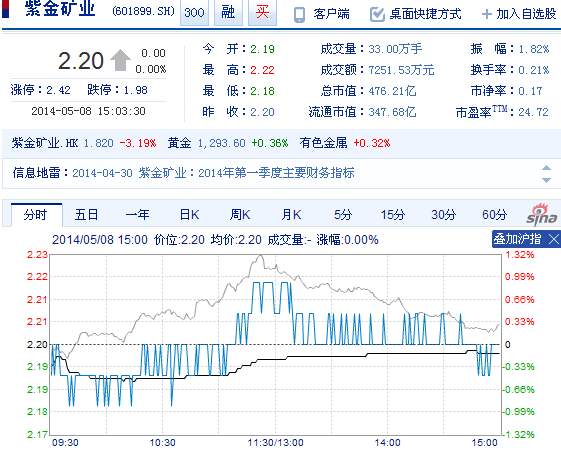Click the 有色金属 change +0.32%
The height and width of the screenshot is (450, 561).
coord(372,143)
